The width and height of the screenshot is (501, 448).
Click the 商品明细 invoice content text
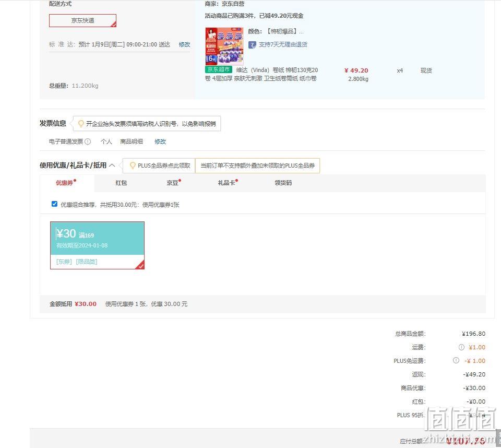(132, 142)
